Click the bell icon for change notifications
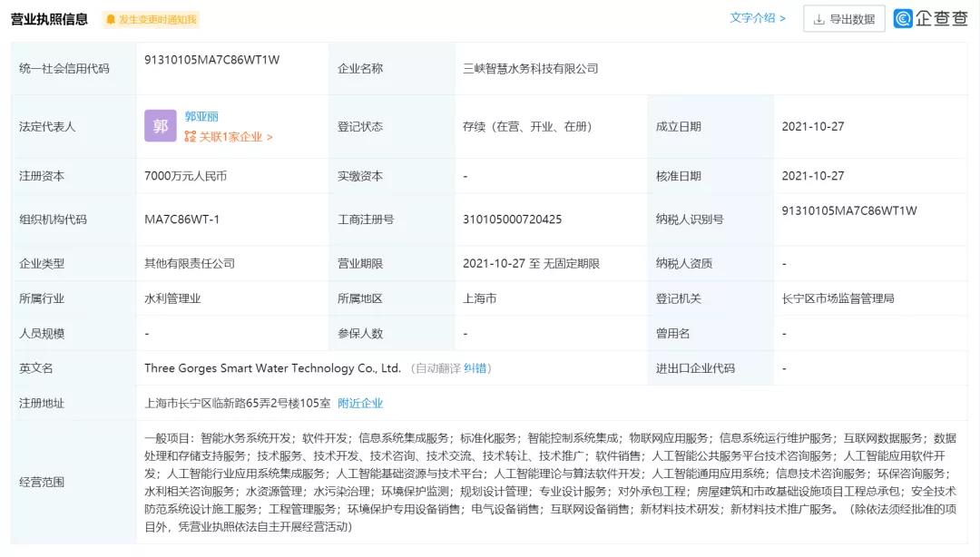This screenshot has height=557, width=980. 111,19
